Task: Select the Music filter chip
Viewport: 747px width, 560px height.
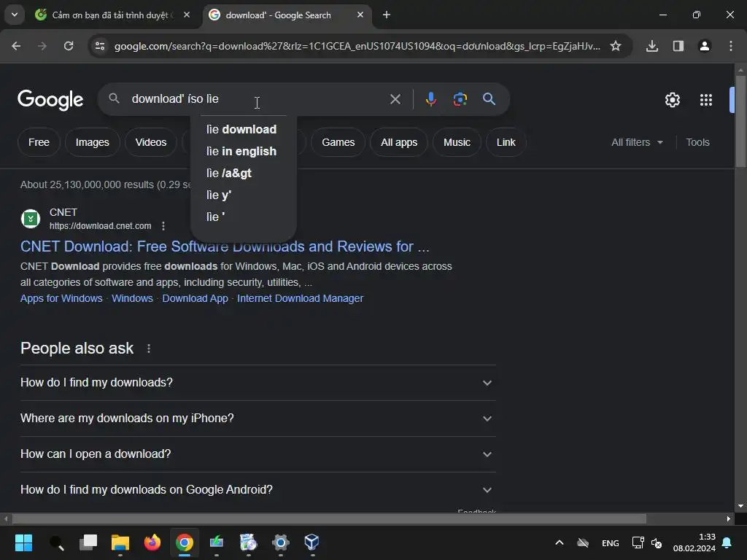Action: (x=457, y=142)
